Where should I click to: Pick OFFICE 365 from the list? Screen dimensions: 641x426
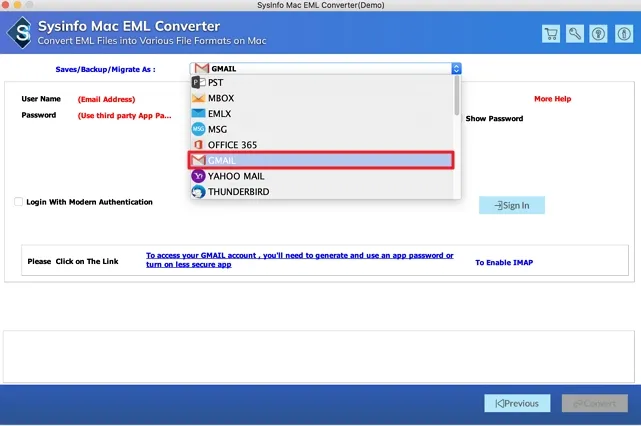point(322,145)
